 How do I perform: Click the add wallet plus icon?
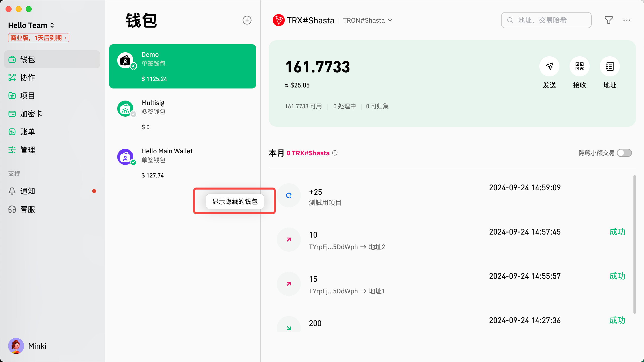[x=247, y=20]
